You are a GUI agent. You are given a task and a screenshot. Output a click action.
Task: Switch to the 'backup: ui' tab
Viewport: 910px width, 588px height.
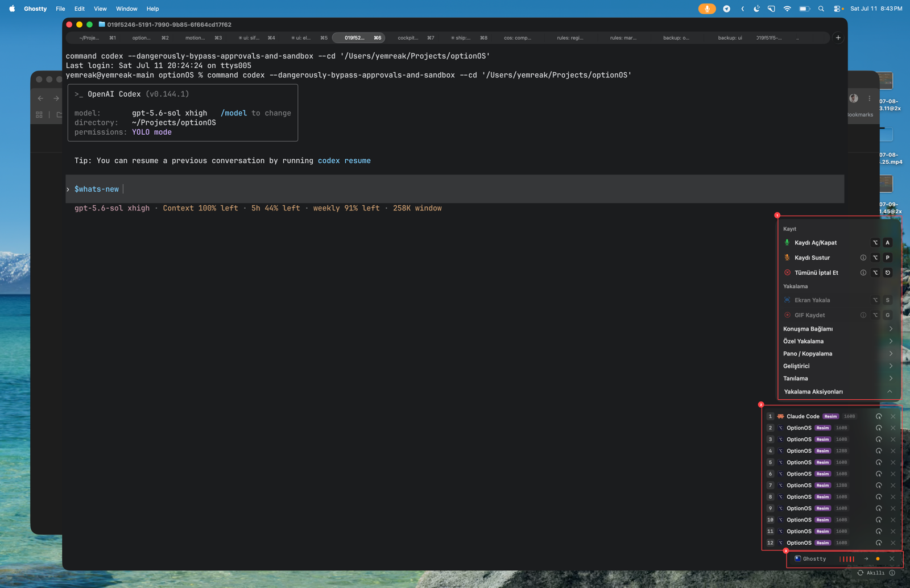coord(730,38)
